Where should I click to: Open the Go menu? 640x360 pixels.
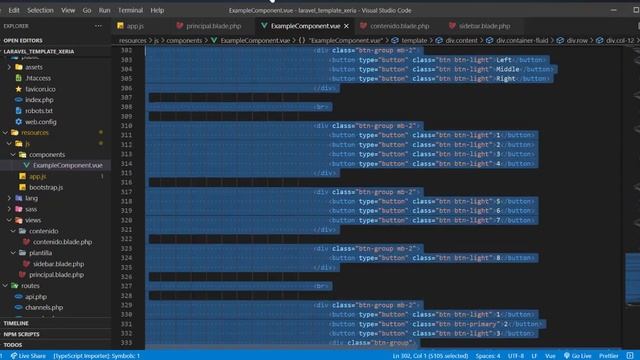point(87,10)
